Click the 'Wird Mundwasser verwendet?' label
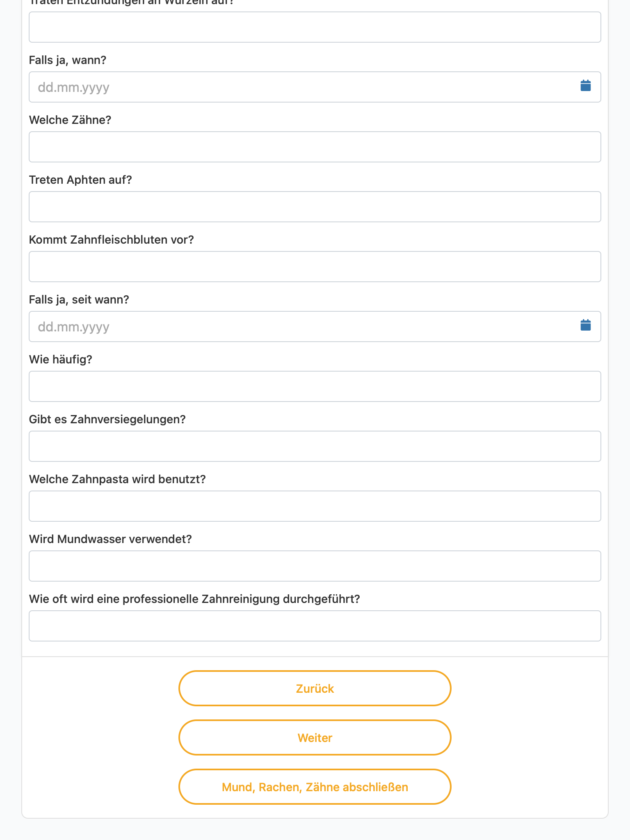630x840 pixels. (x=110, y=539)
